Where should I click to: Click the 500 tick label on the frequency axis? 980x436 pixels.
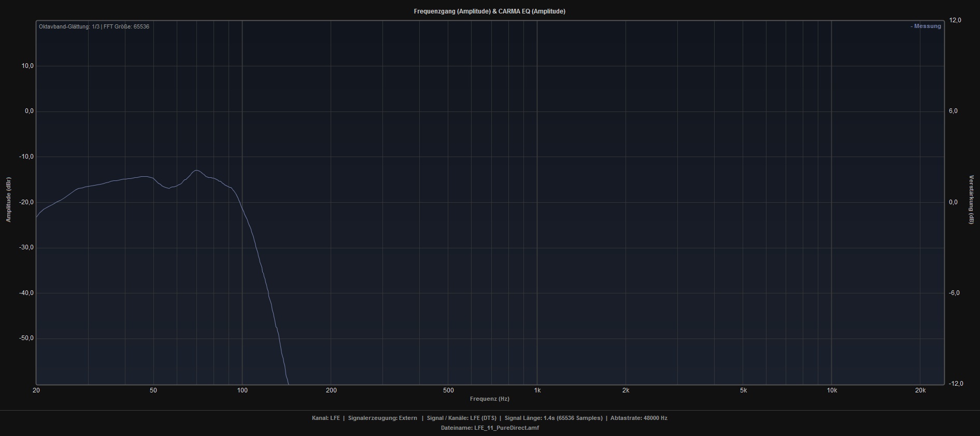point(448,390)
